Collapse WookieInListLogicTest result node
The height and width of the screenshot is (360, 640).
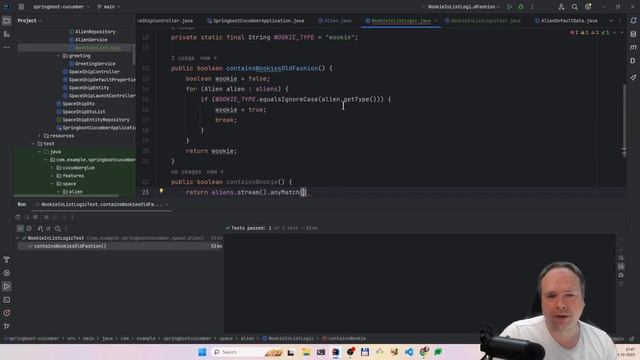[18, 238]
